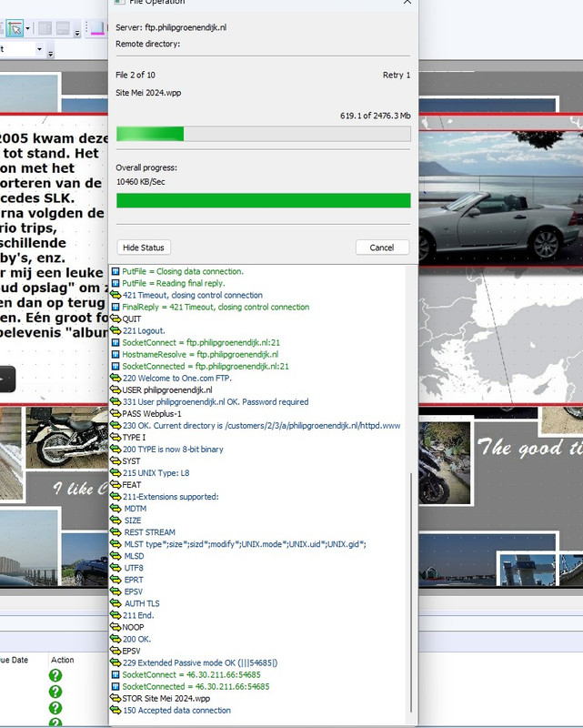Screen dimensions: 583x728
Task: Click the arrow icon beside '221 Logout.'
Action: click(116, 330)
